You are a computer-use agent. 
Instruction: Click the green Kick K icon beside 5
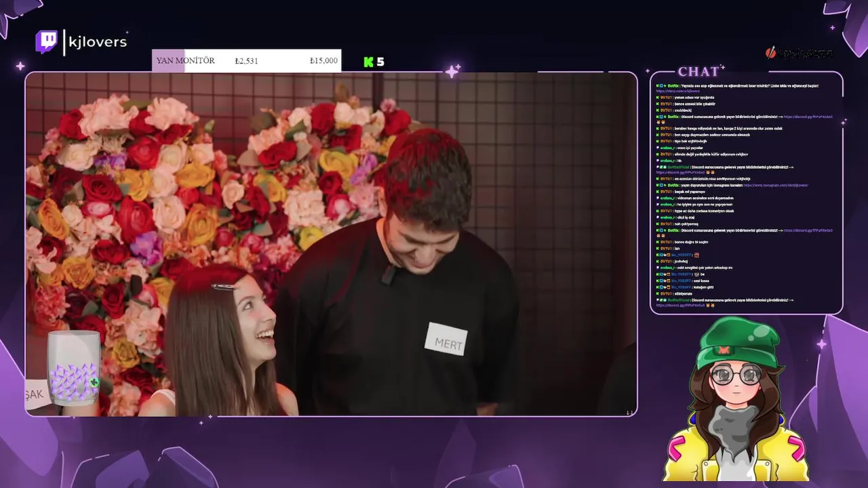368,62
